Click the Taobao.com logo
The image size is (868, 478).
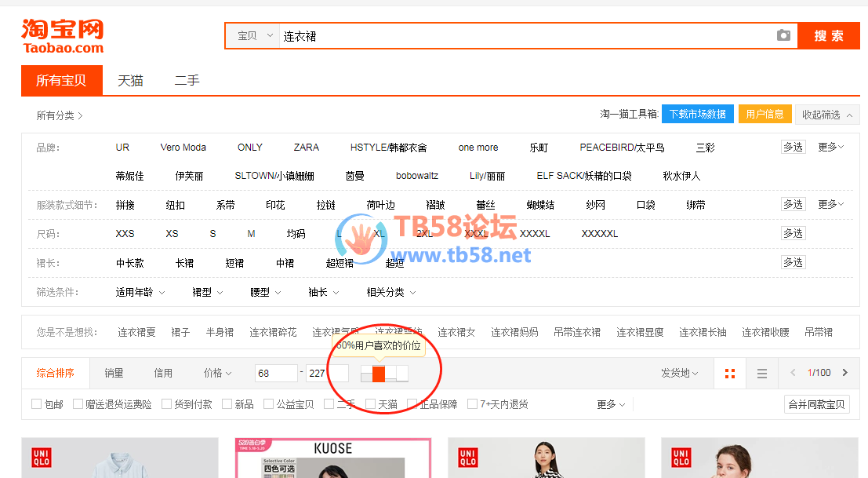pos(63,36)
